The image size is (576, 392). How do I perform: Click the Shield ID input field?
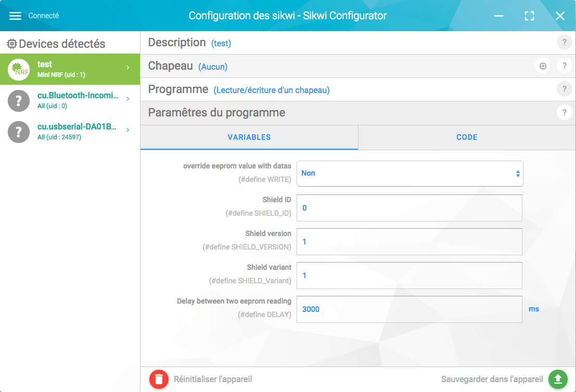[x=409, y=208]
